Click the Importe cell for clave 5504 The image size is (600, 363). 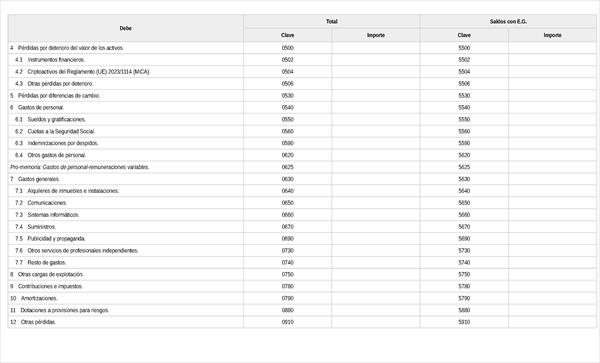552,72
